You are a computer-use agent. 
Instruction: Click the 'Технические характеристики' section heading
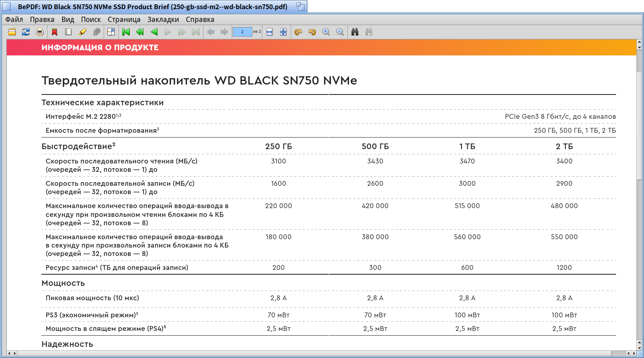[x=102, y=102]
